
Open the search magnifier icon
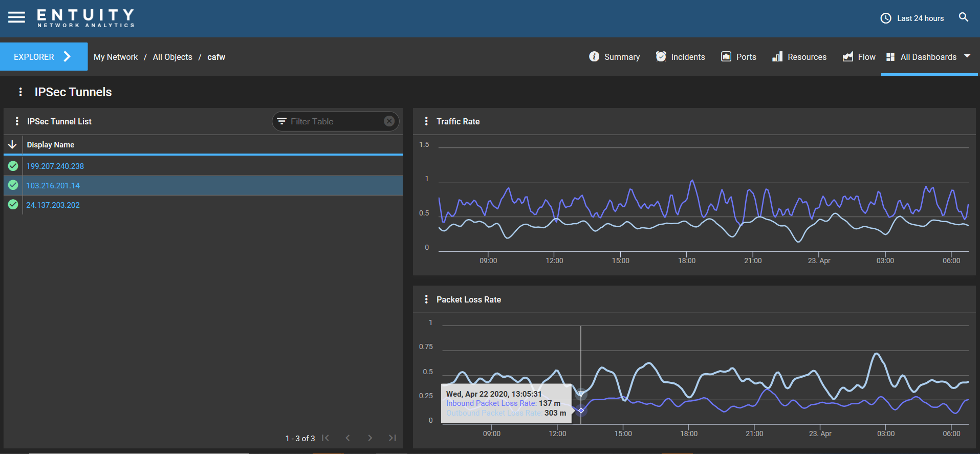tap(964, 17)
